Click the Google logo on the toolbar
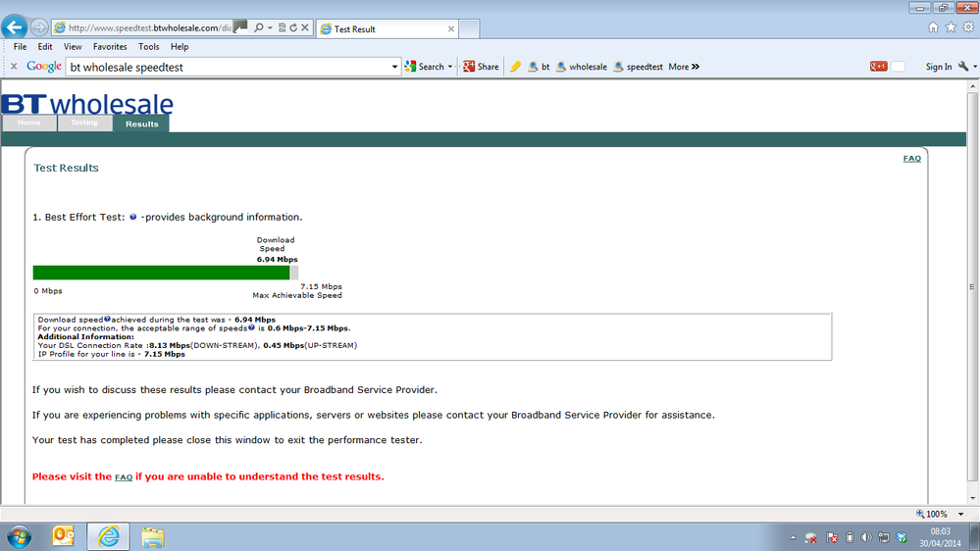The width and height of the screenshot is (980, 551). pos(44,67)
